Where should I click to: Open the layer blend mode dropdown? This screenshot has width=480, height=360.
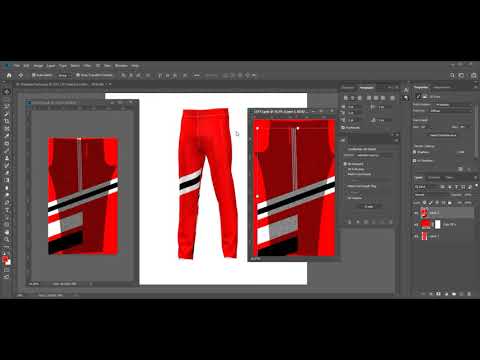432,195
